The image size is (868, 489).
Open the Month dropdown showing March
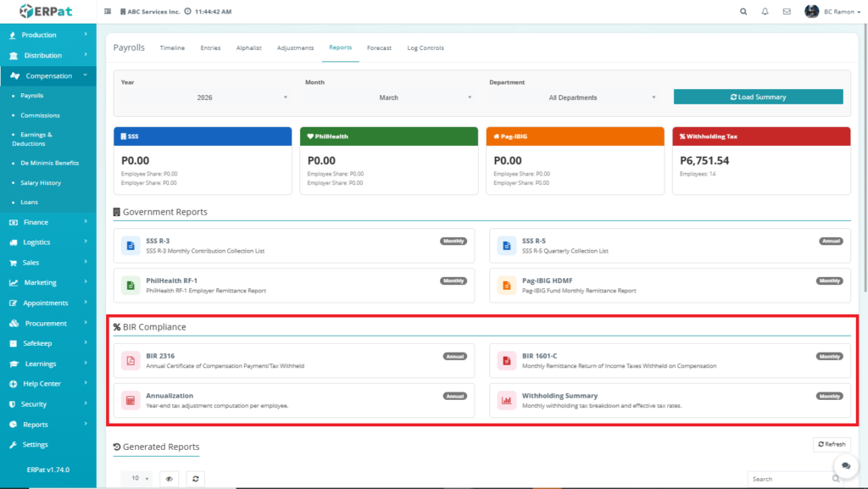pos(388,97)
